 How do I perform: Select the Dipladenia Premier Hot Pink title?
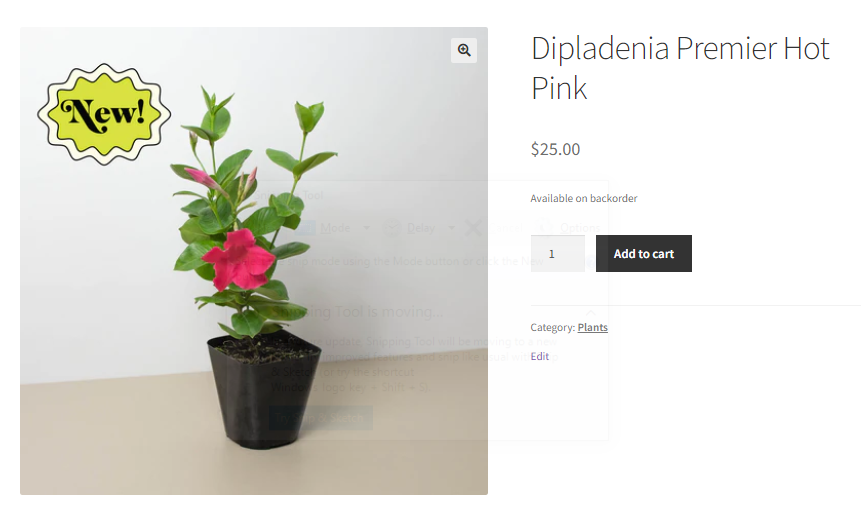(x=680, y=68)
